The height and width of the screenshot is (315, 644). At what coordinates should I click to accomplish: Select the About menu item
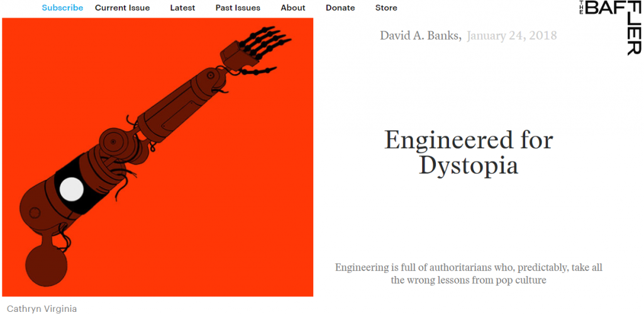coord(293,8)
